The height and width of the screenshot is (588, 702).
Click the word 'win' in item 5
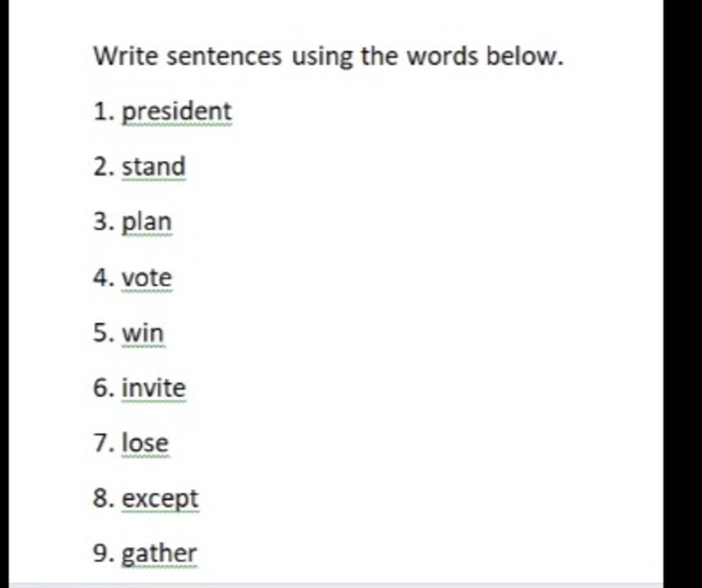[143, 333]
